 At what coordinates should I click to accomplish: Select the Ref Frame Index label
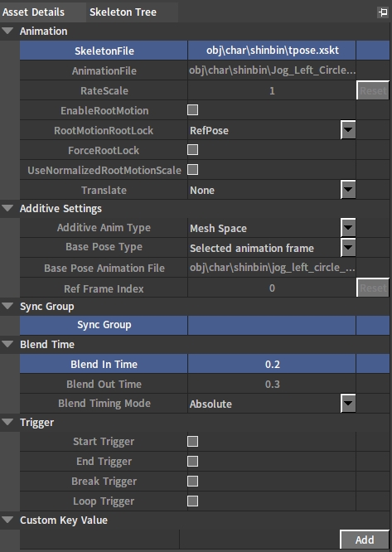104,288
